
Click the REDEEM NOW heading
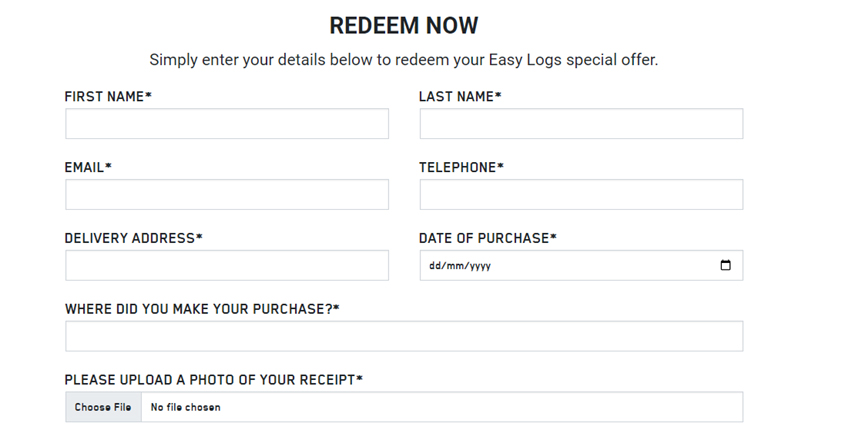coord(404,25)
